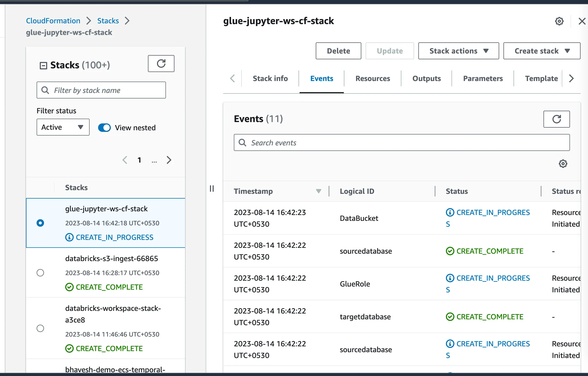
Task: Go to Stacks breadcrumb link
Action: [108, 21]
